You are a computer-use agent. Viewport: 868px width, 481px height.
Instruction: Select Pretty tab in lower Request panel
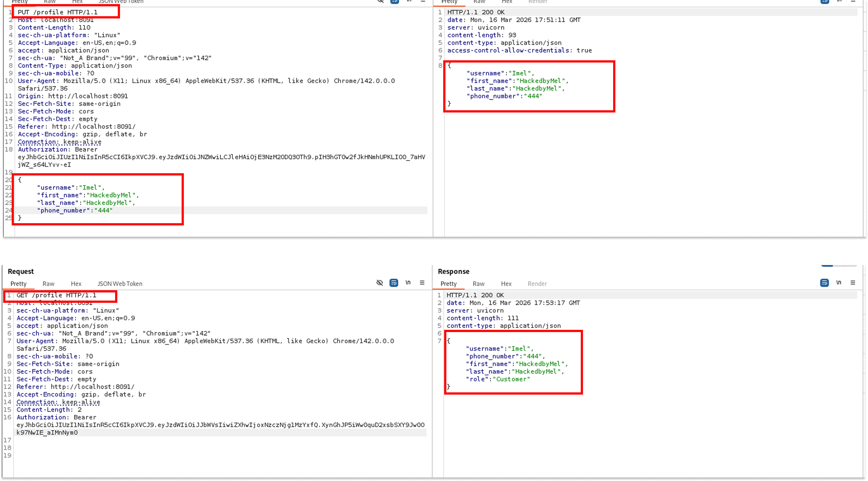point(18,284)
